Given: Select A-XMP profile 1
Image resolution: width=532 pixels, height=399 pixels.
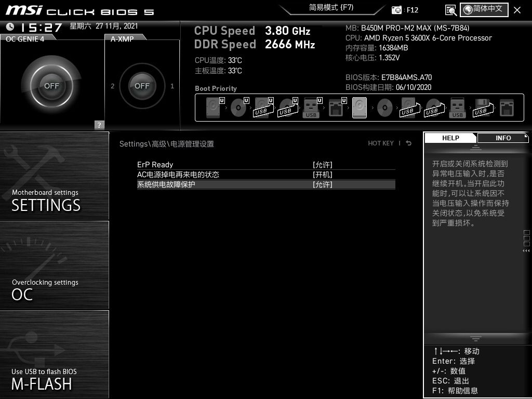Looking at the screenshot, I should [x=172, y=86].
